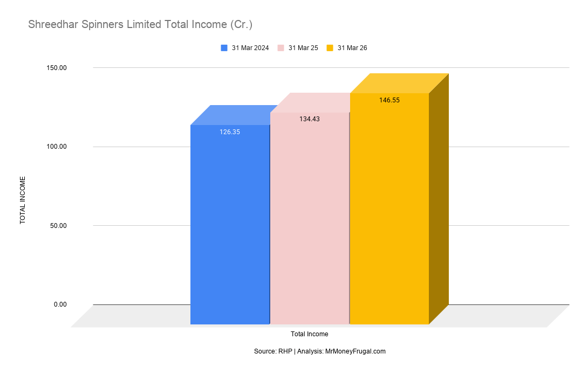
Task: Select the data label 126.35
Action: [x=230, y=132]
